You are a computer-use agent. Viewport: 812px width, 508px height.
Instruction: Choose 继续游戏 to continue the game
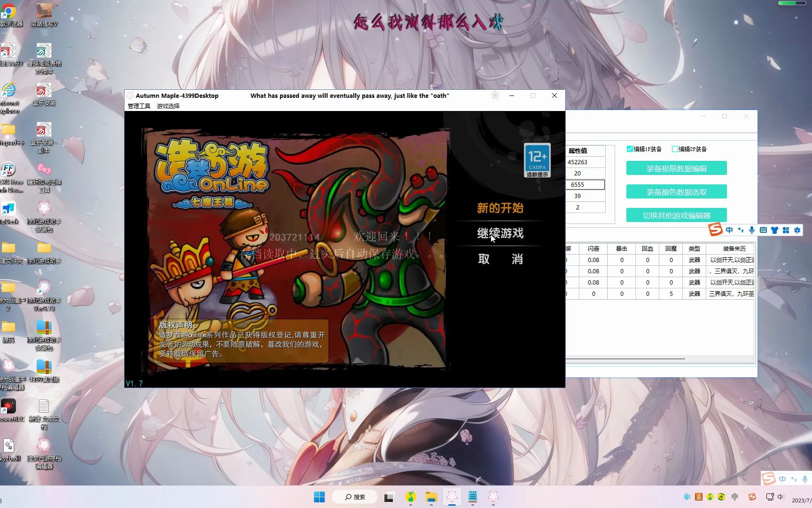[x=500, y=233]
